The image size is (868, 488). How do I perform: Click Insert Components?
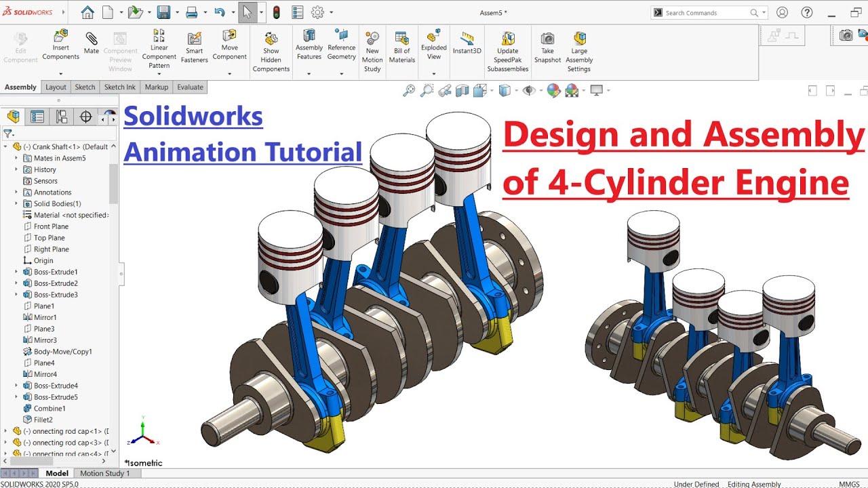[61, 44]
